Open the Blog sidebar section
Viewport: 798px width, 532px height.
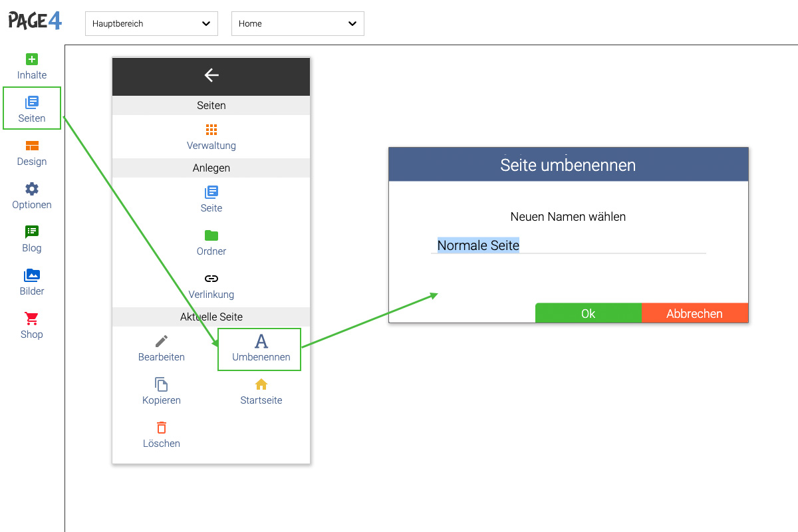(x=32, y=239)
